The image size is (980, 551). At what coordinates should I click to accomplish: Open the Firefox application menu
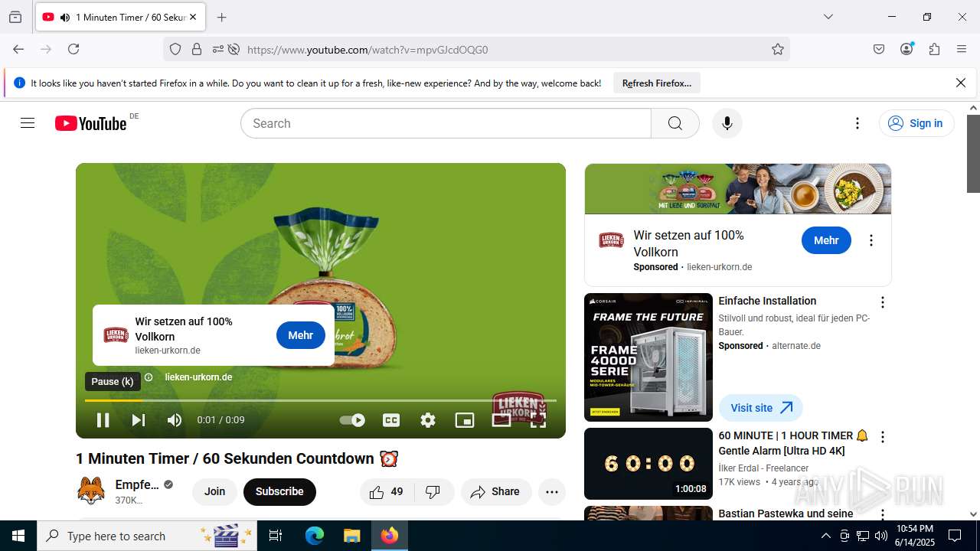962,49
